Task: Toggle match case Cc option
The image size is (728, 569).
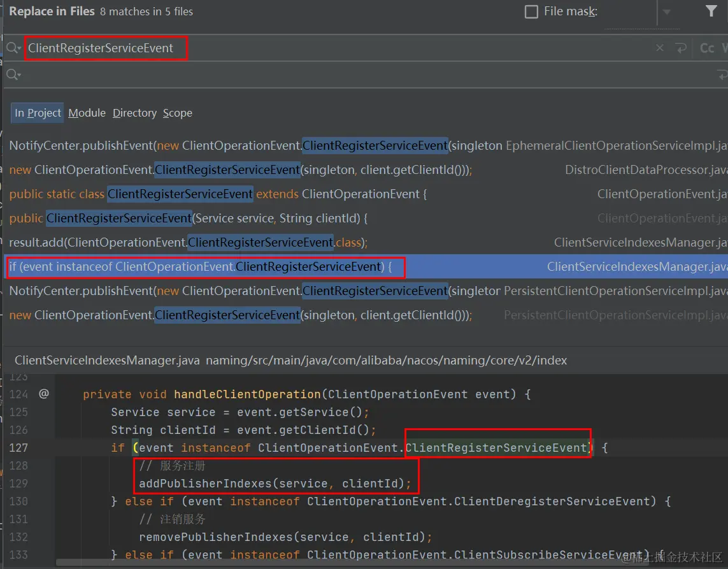Action: (x=706, y=48)
